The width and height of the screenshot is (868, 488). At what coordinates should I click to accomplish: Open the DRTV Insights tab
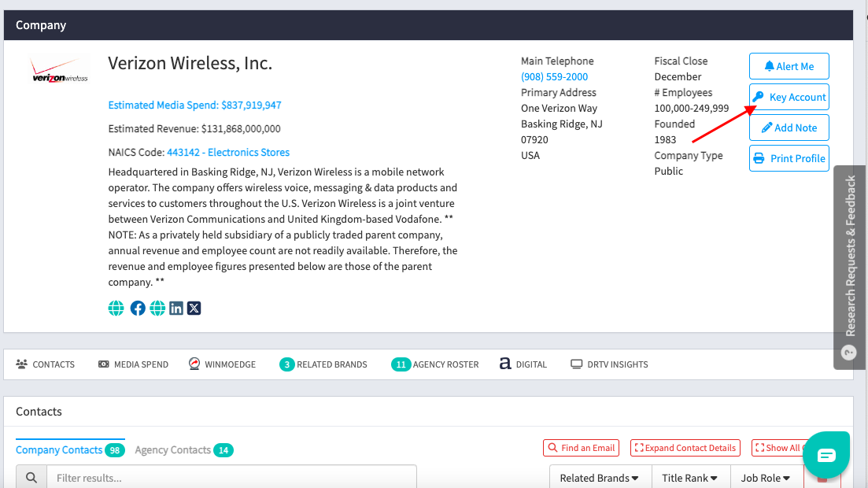click(609, 364)
